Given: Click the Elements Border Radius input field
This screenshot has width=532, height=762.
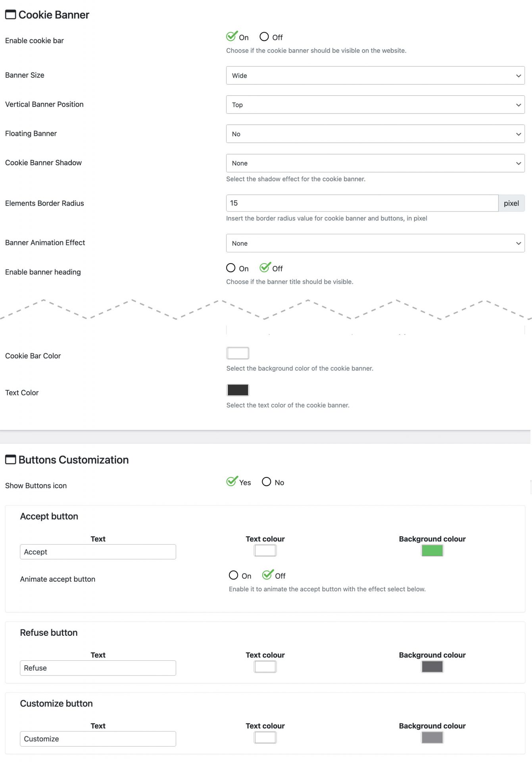Looking at the screenshot, I should pyautogui.click(x=362, y=203).
